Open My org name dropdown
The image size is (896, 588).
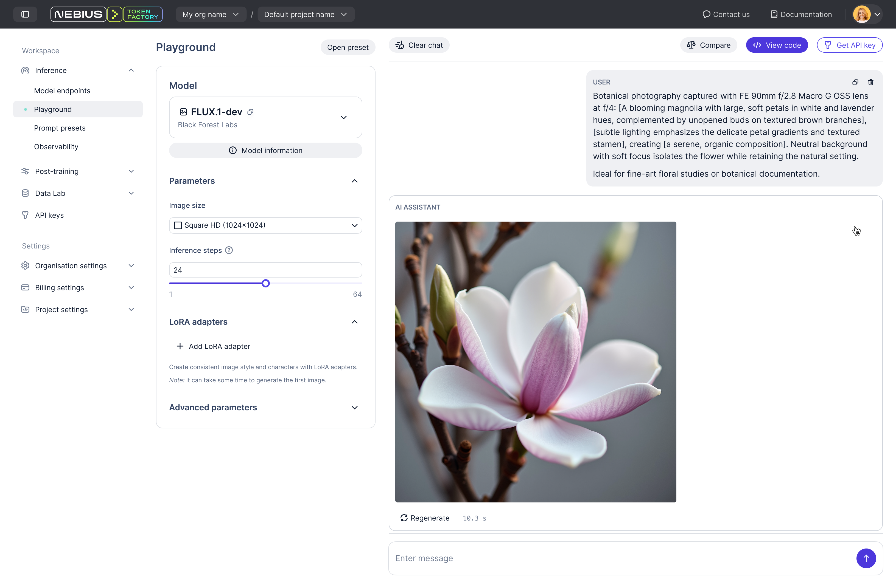211,14
